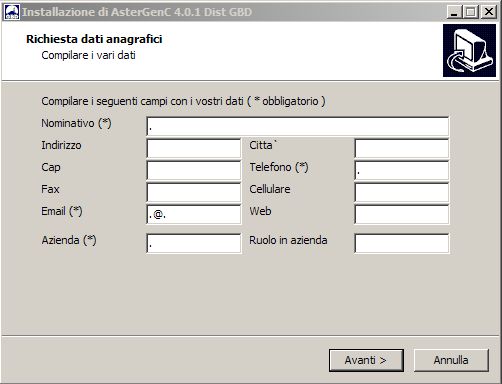502x384 pixels.
Task: Click the 'Azienda (*)' label
Action: click(x=69, y=240)
